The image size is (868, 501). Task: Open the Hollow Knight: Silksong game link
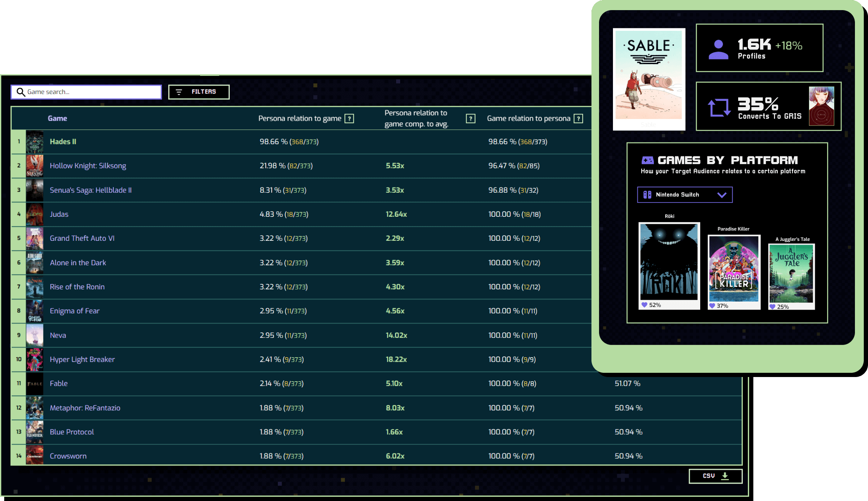tap(88, 166)
